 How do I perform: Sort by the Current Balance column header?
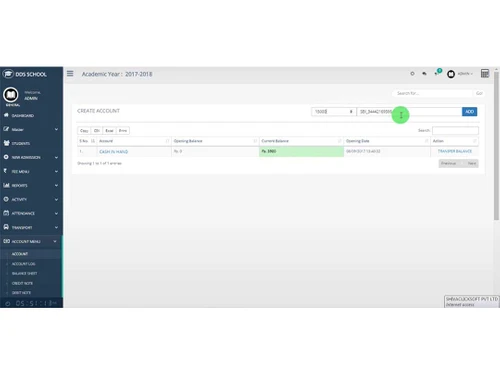[x=302, y=141]
